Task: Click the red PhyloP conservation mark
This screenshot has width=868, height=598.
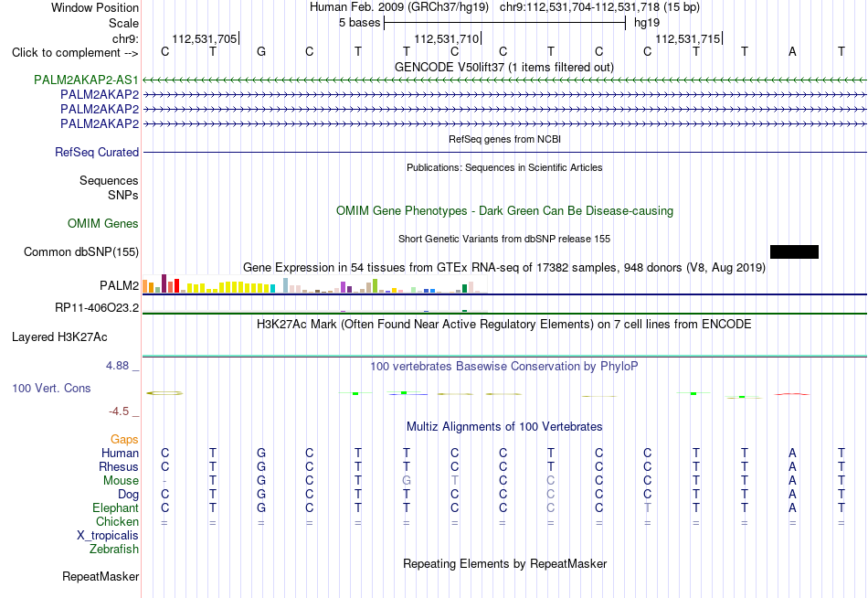Action: 792,394
